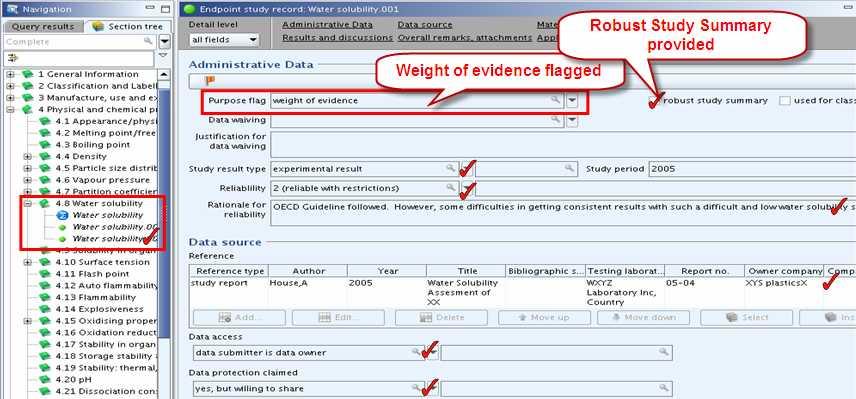This screenshot has width=856, height=399.
Task: Expand the 4.4 Density node
Action: [28, 157]
